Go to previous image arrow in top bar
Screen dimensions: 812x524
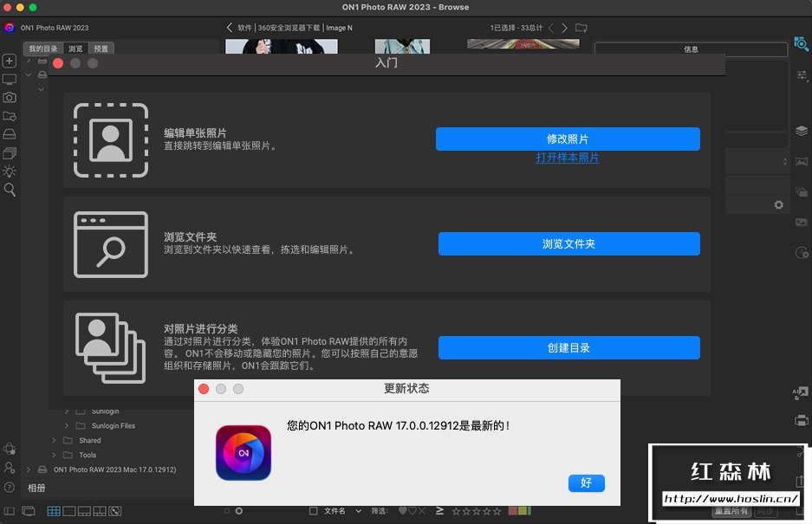click(x=551, y=28)
